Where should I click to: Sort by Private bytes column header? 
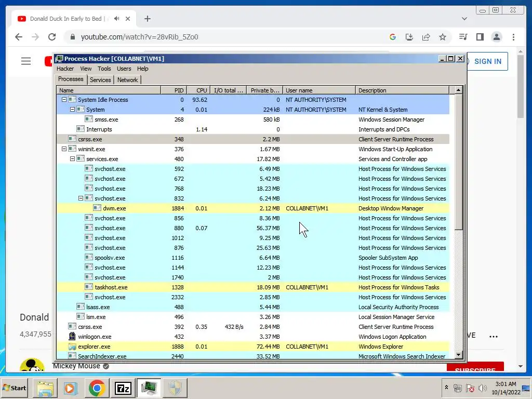tap(264, 90)
